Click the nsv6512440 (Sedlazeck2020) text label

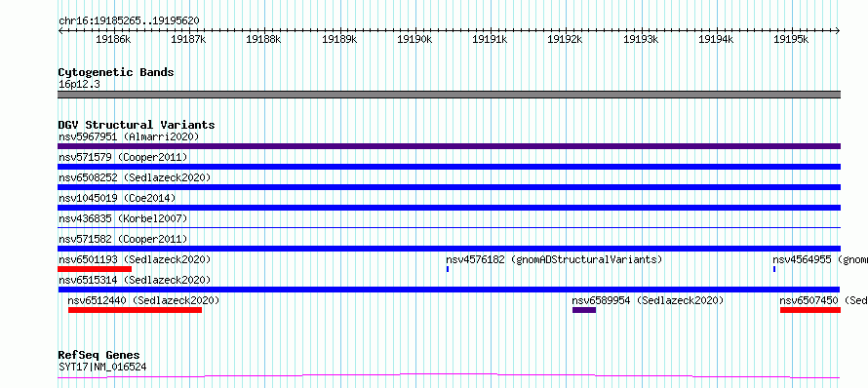[x=144, y=300]
